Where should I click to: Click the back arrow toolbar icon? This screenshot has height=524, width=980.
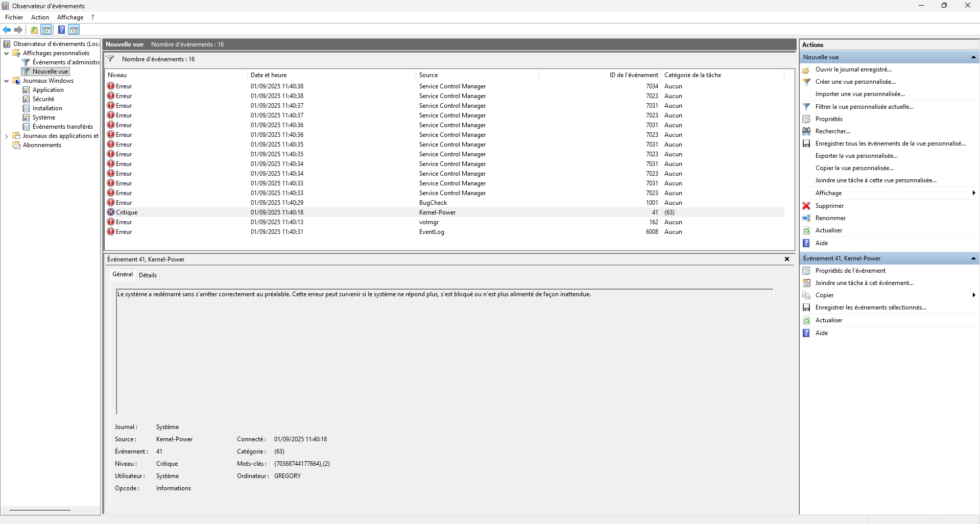tap(7, 30)
